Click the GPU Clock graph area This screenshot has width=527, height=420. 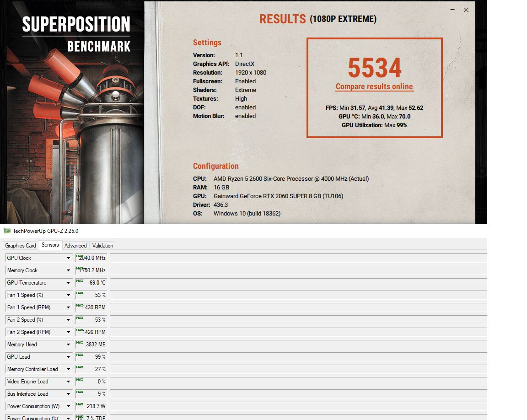click(298, 258)
